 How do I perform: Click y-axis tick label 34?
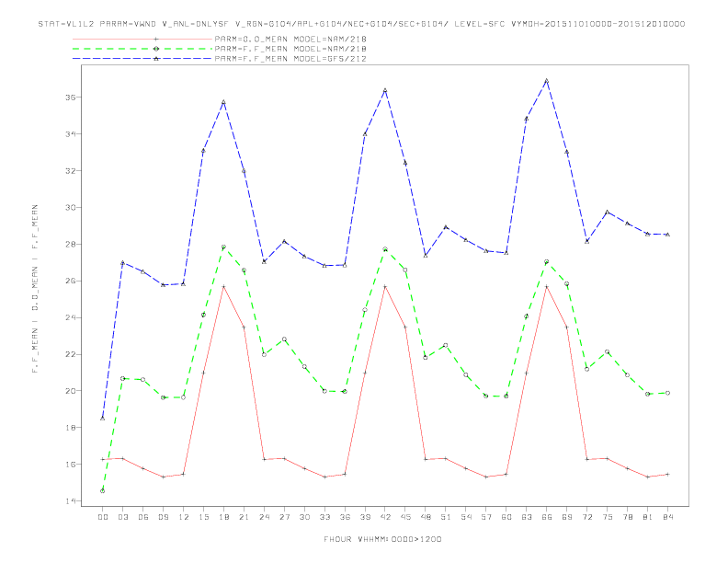tap(71, 134)
